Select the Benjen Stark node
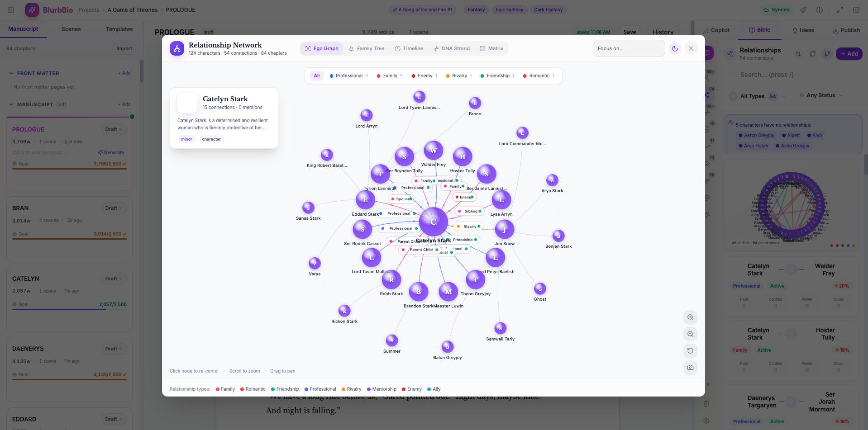868x430 pixels. click(x=558, y=236)
